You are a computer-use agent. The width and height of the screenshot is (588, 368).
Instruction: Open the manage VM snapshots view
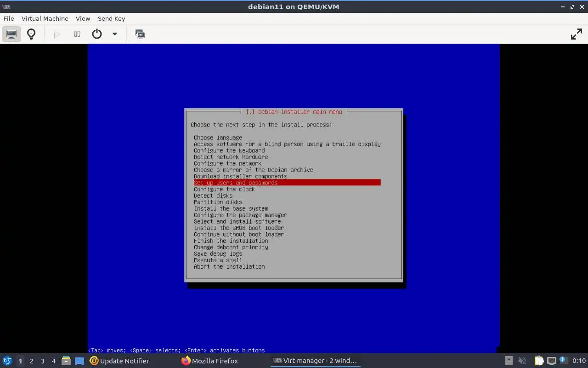[x=140, y=34]
